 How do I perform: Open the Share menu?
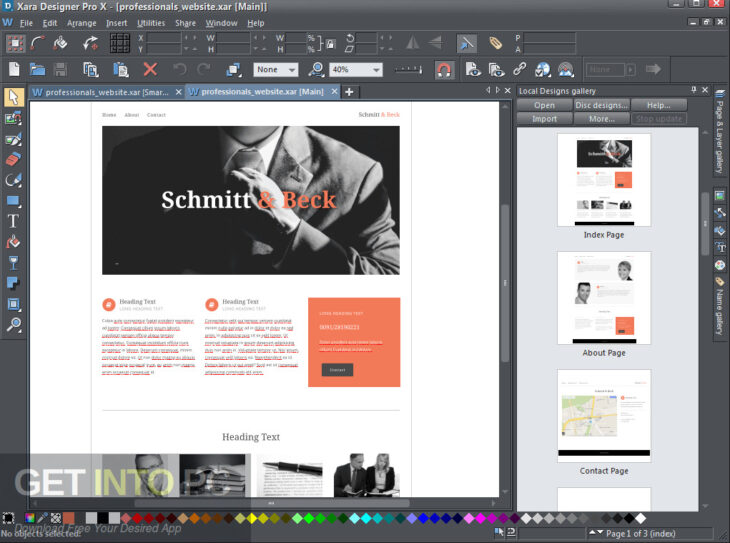coord(185,23)
